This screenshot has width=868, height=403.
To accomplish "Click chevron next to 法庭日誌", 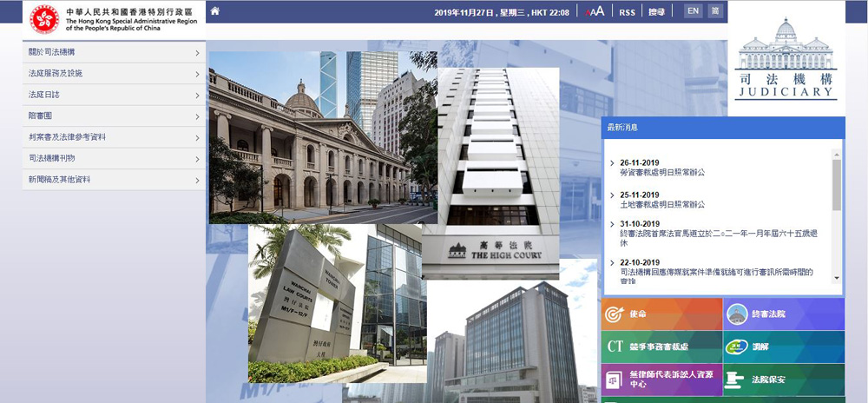I will (198, 96).
